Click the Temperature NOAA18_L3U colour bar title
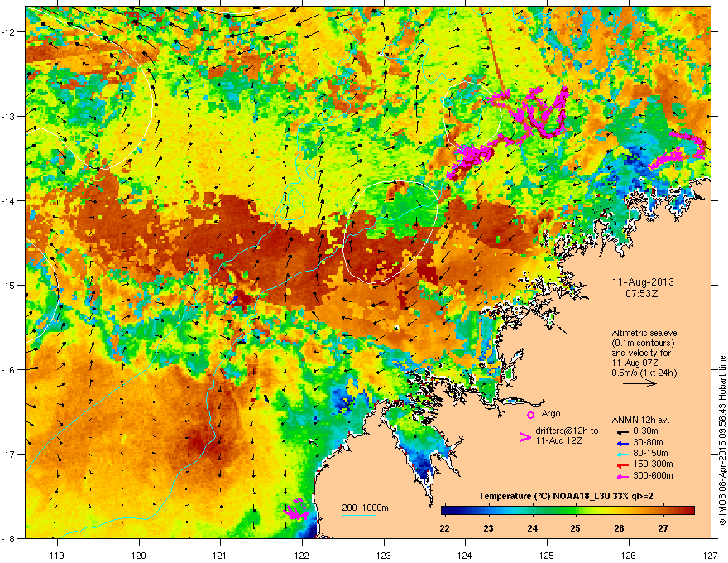Screen dimensions: 728x563 click(x=566, y=496)
